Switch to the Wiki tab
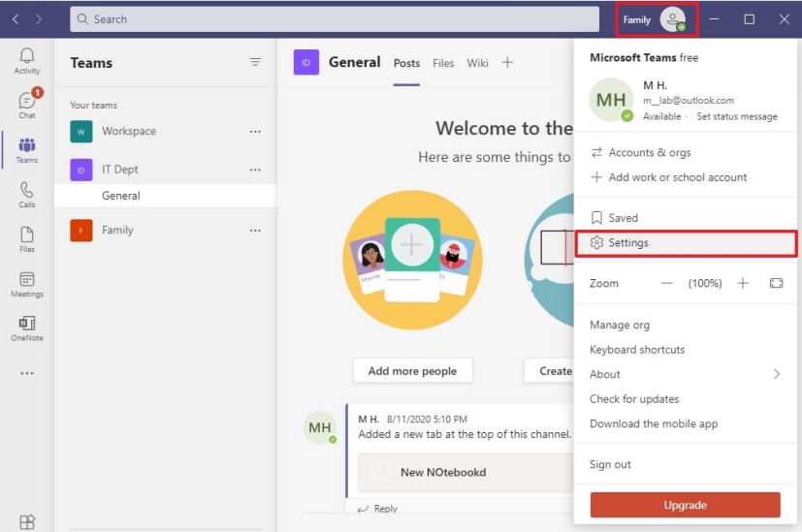Image resolution: width=802 pixels, height=532 pixels. [477, 63]
